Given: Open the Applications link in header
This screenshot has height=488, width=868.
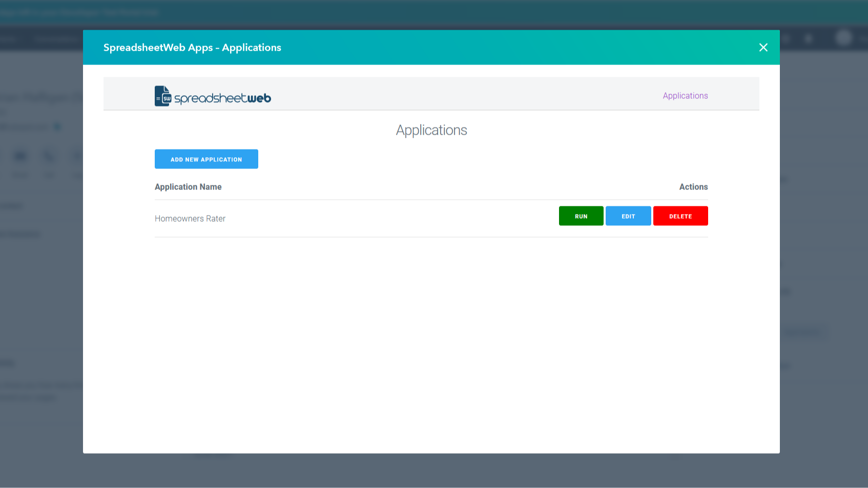Looking at the screenshot, I should tap(685, 96).
